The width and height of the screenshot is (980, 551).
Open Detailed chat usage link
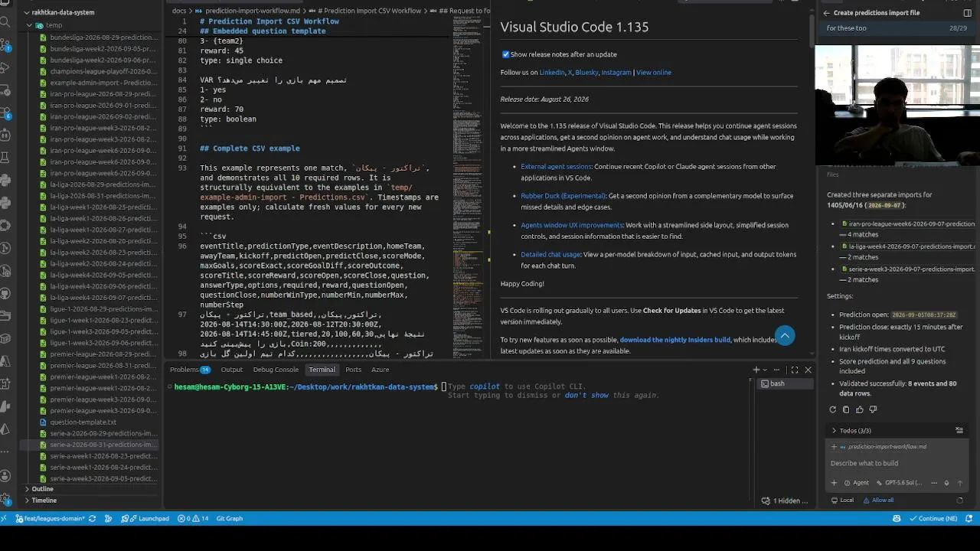[551, 255]
